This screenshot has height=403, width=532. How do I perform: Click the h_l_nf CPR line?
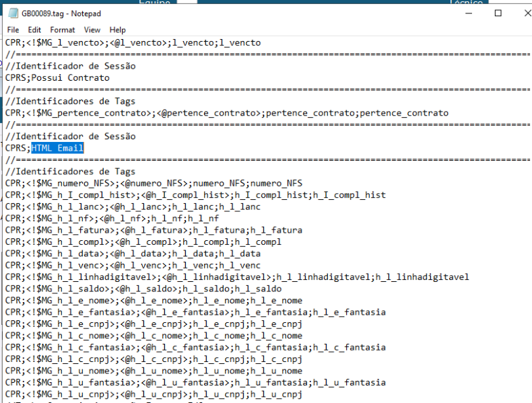(112, 218)
